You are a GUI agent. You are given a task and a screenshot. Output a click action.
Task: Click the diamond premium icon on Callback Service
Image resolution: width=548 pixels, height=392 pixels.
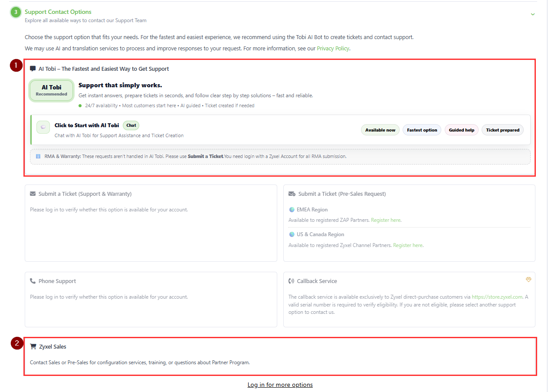point(528,280)
